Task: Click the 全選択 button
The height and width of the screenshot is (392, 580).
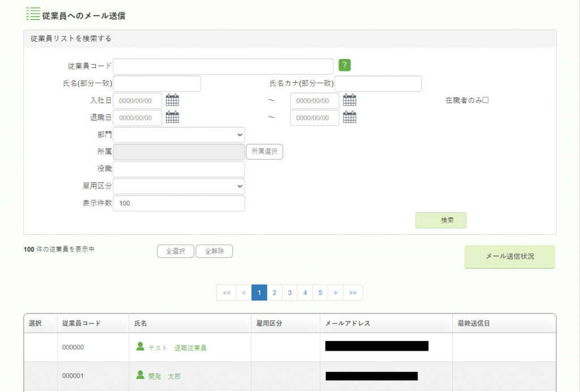Action: [175, 252]
